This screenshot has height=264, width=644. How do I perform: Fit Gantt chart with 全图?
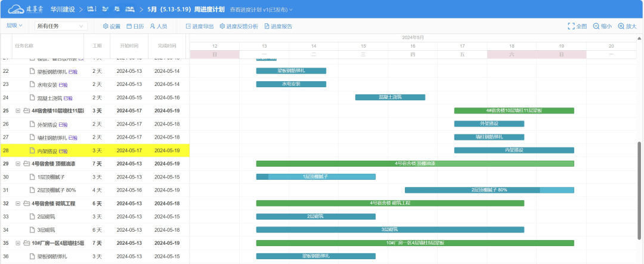pyautogui.click(x=577, y=26)
